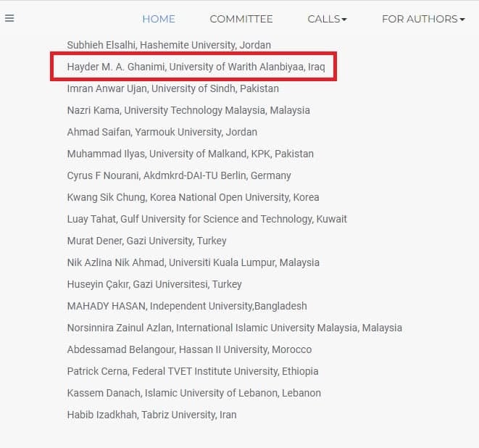The image size is (479, 448).
Task: Open the hamburger menu icon
Action: (x=9, y=19)
